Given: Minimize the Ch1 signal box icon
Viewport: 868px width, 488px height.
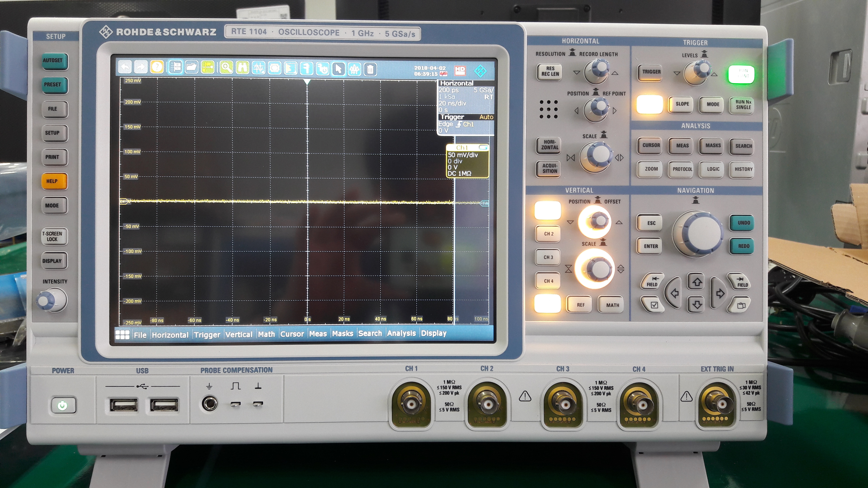Looking at the screenshot, I should (483, 148).
